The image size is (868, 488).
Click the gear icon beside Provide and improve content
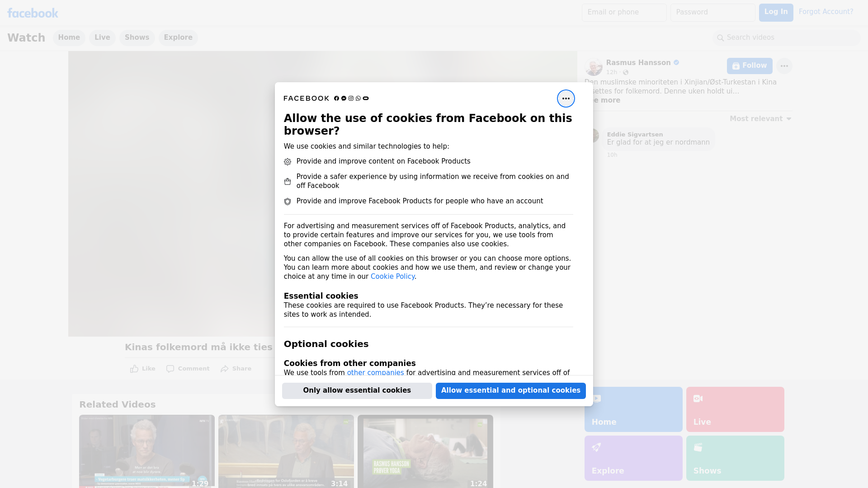point(288,162)
